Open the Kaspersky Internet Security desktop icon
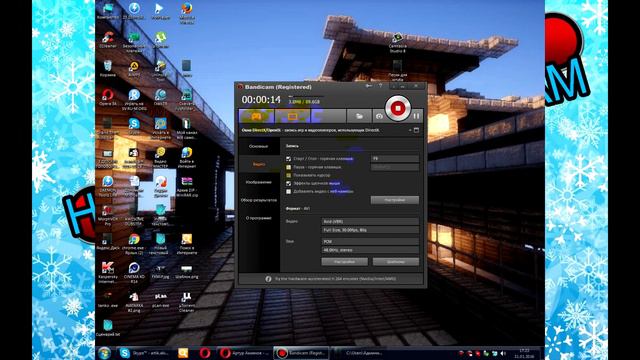640x360 pixels. click(x=108, y=272)
